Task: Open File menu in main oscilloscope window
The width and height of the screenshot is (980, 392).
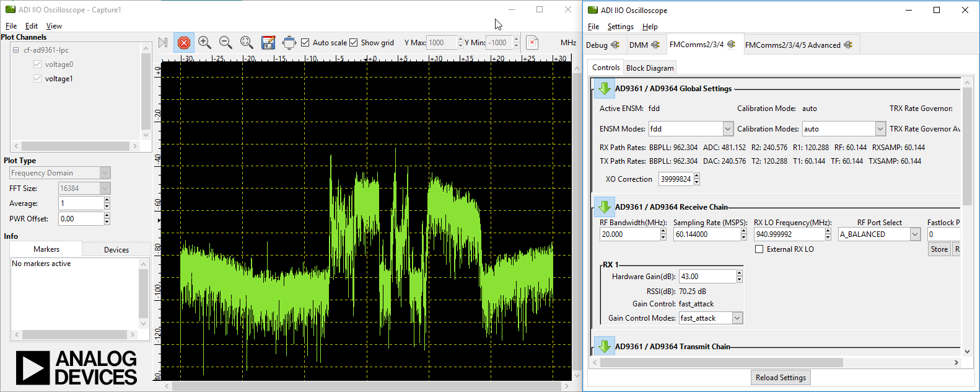Action: [593, 27]
